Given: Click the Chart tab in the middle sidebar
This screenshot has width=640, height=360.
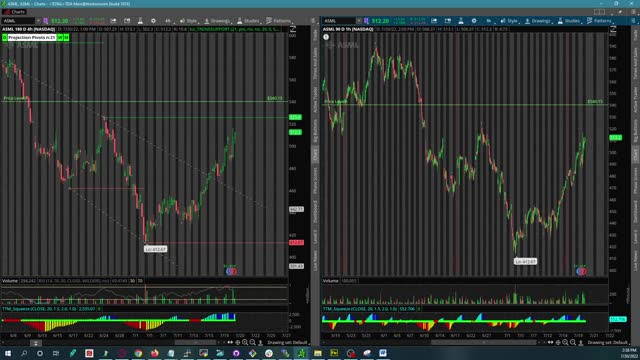Looking at the screenshot, I should [315, 155].
